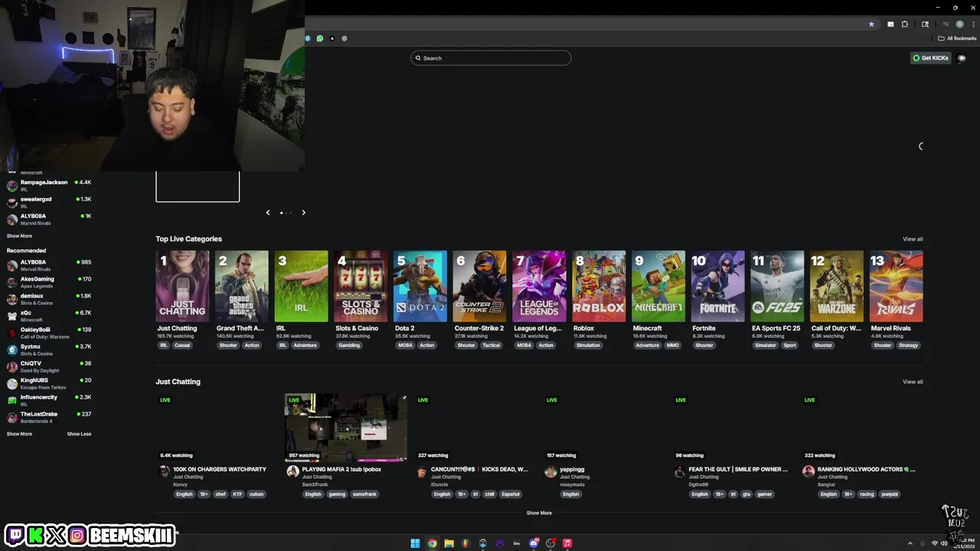
Task: Open Discord from the taskbar
Action: click(x=534, y=543)
